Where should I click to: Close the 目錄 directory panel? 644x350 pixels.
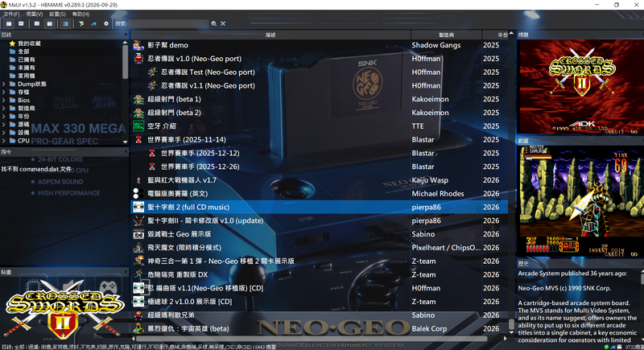click(126, 35)
